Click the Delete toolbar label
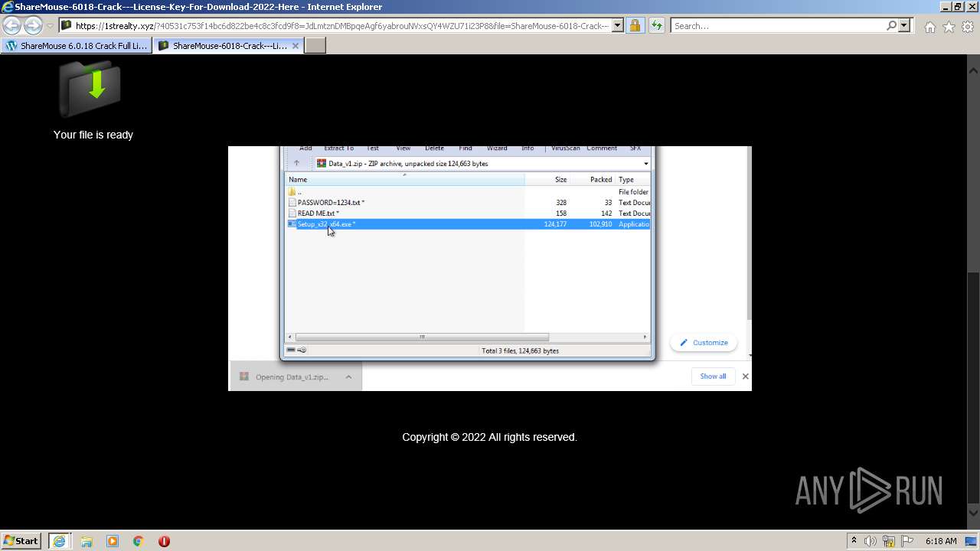Viewport: 980px width, 551px height. pos(434,148)
